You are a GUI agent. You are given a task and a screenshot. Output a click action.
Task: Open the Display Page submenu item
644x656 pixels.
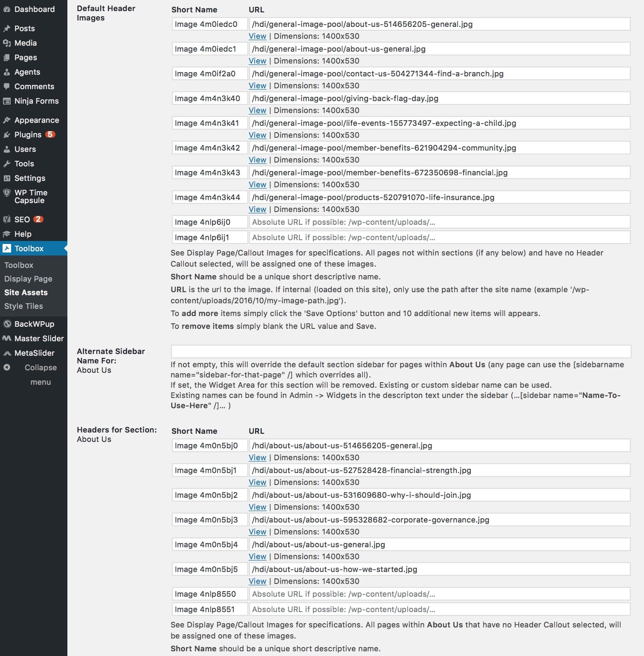(x=28, y=279)
